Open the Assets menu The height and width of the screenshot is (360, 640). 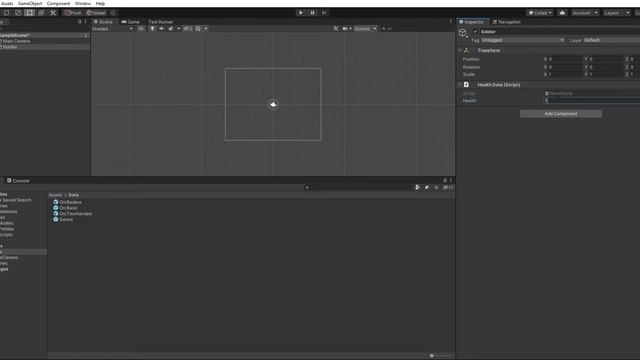click(7, 3)
